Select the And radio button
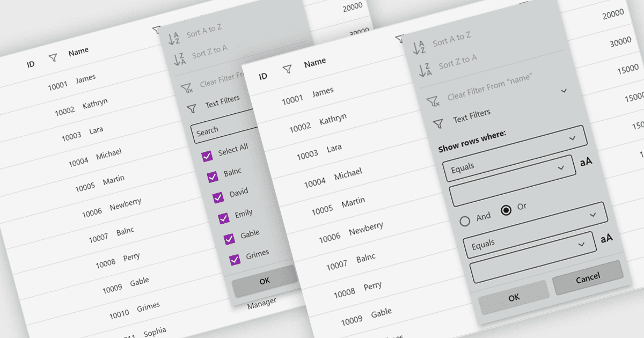 [465, 221]
